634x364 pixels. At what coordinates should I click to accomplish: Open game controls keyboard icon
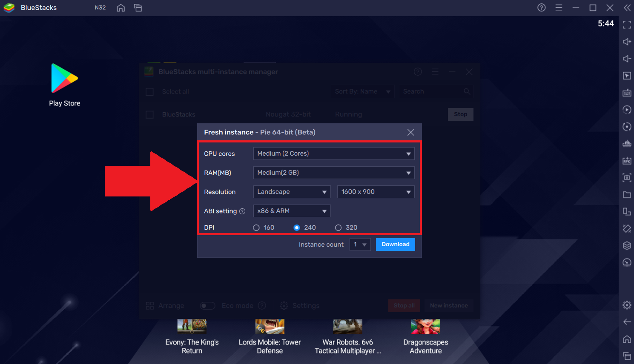tap(627, 93)
